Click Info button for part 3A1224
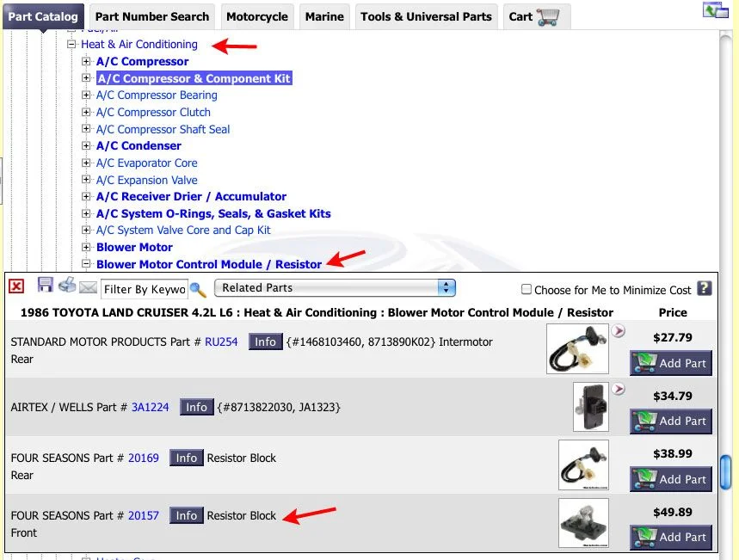 coord(196,407)
